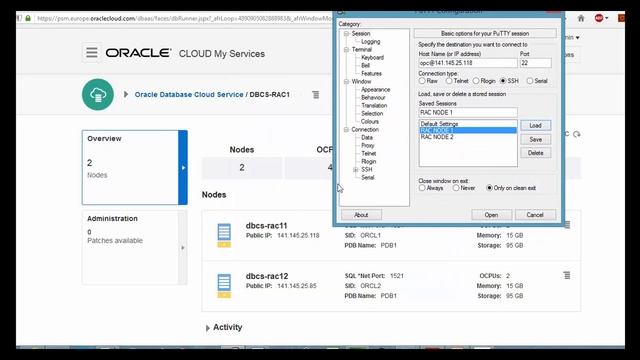Select Logging in category tree
Image resolution: width=640 pixels, height=360 pixels.
pyautogui.click(x=370, y=42)
